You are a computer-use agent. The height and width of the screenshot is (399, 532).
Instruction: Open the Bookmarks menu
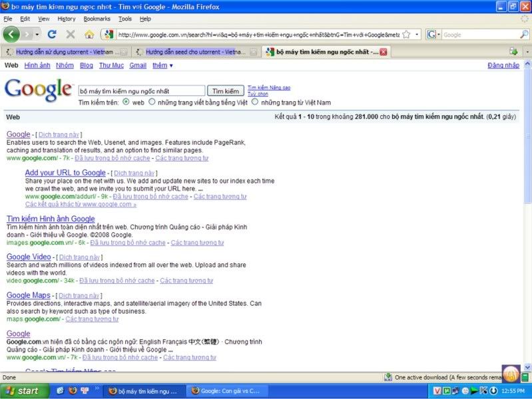coord(97,19)
